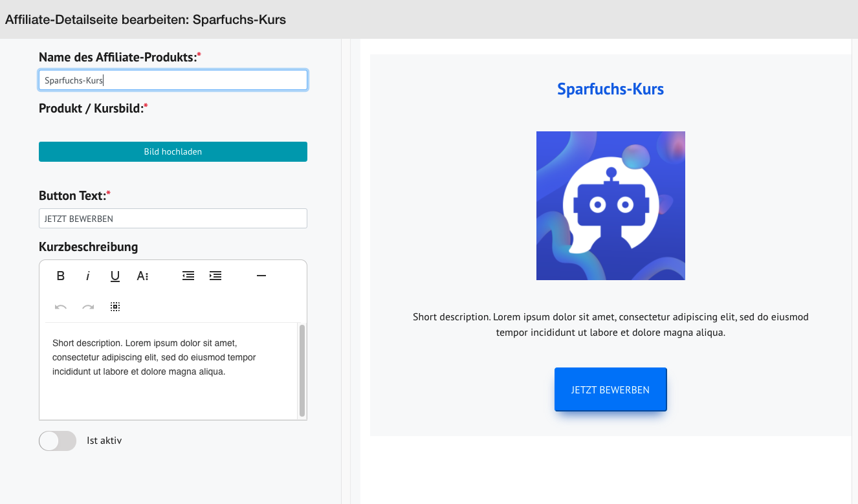Redo the last edit in the description editor
The height and width of the screenshot is (504, 858).
point(87,307)
